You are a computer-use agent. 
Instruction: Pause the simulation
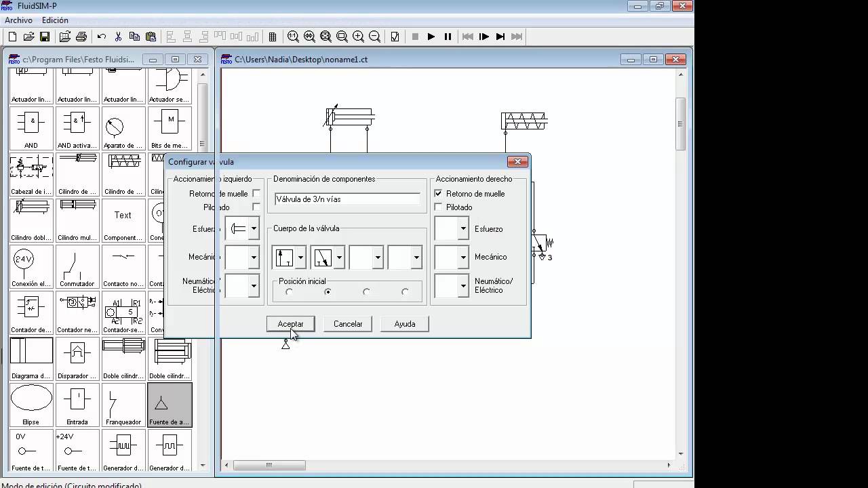tap(448, 37)
